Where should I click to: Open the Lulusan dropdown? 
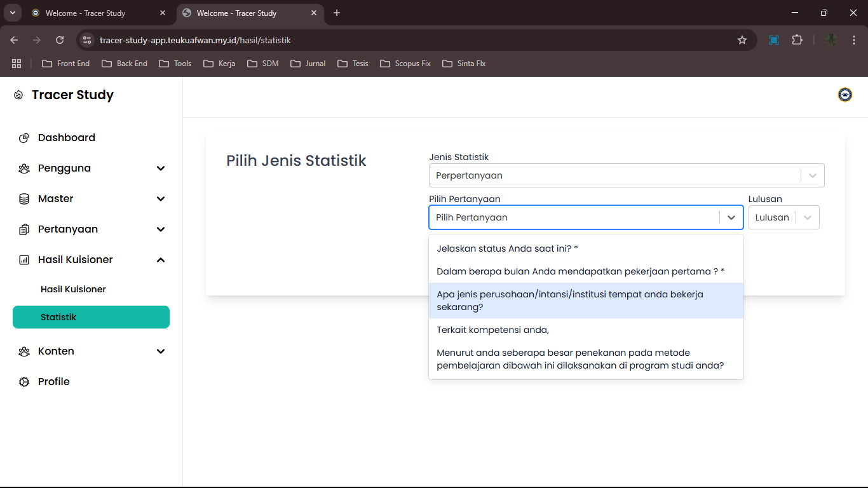pos(783,217)
